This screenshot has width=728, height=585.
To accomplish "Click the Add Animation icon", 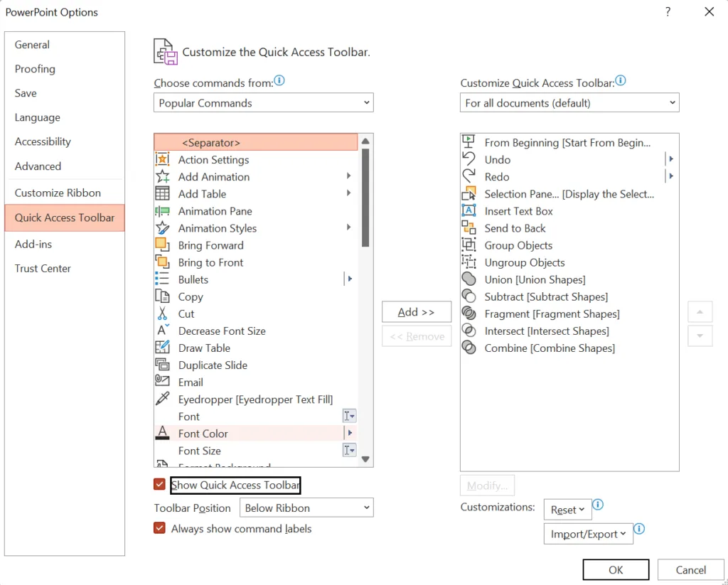I will pyautogui.click(x=162, y=176).
